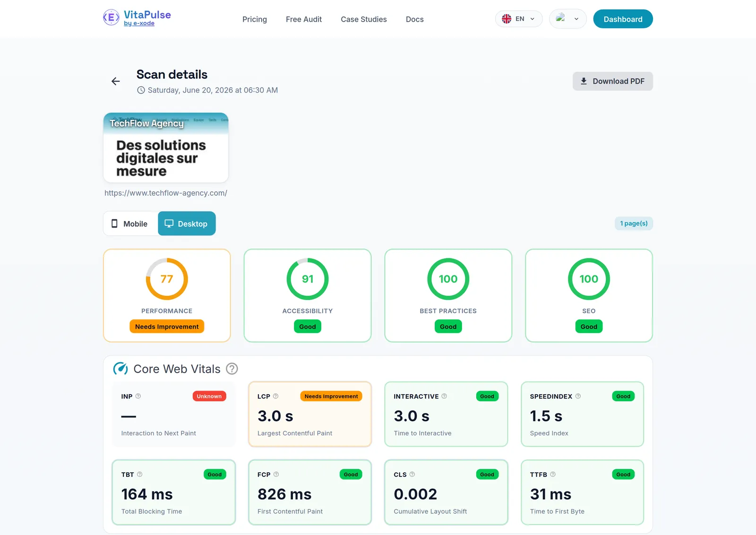Expand the user account dropdown chevron
This screenshot has height=535, width=756.
[576, 19]
